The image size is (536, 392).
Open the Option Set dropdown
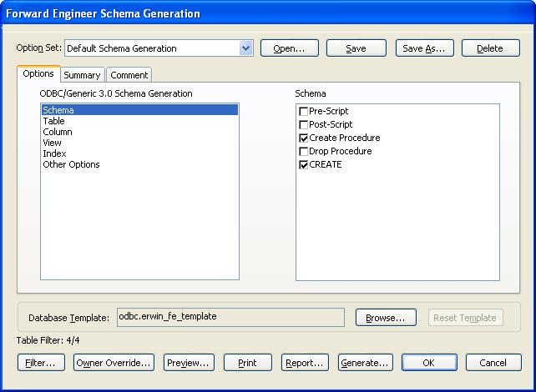click(245, 48)
